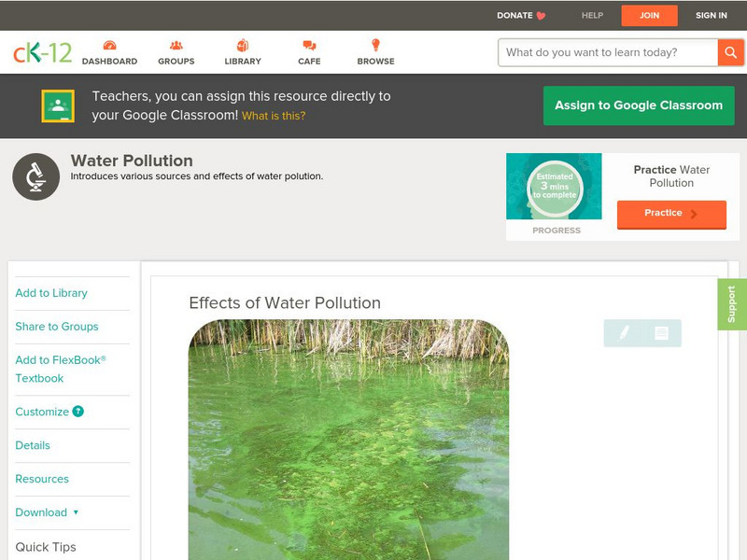Click Add to Library link
This screenshot has width=747, height=560.
(51, 293)
